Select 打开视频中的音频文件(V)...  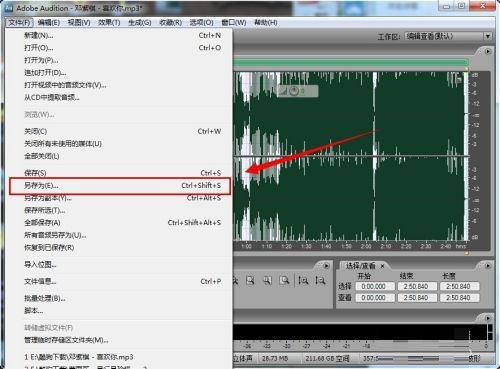pyautogui.click(x=120, y=85)
